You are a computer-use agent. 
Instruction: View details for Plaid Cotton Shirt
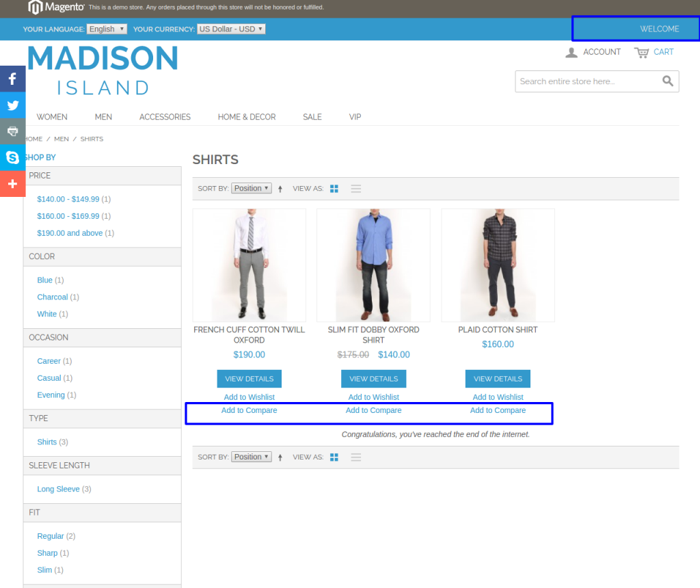(x=498, y=379)
